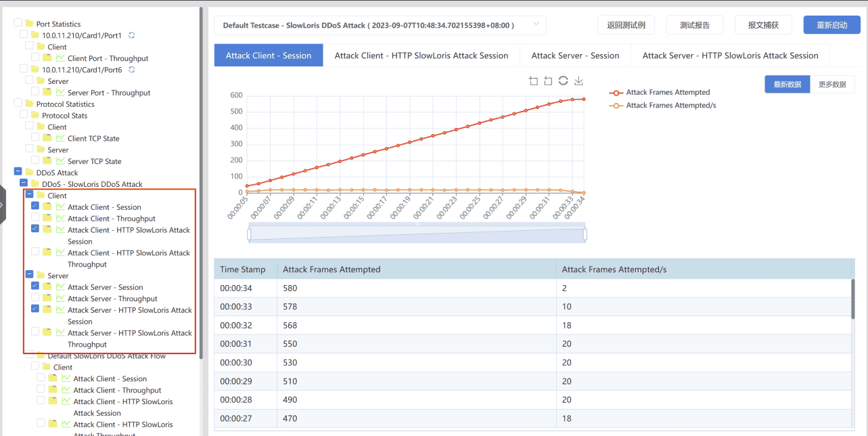Toggle the DDoS Attack tree node checkbox
Image resolution: width=868 pixels, height=436 pixels.
(x=18, y=173)
